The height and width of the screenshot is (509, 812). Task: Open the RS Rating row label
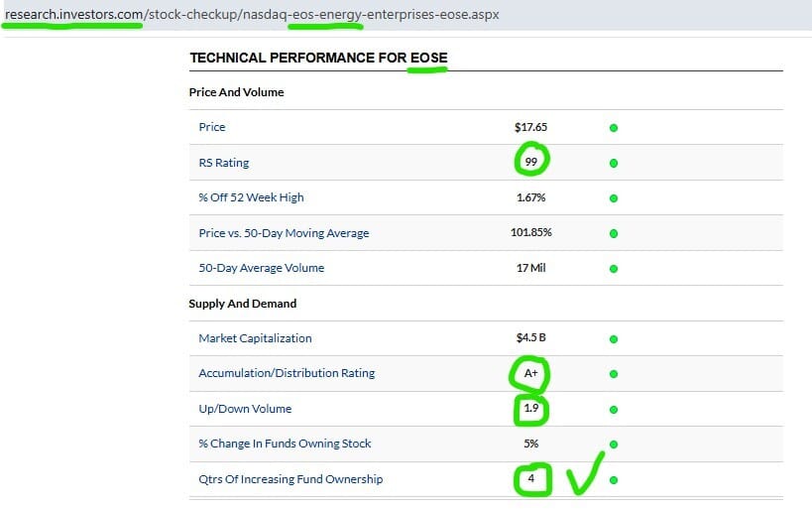[x=223, y=163]
